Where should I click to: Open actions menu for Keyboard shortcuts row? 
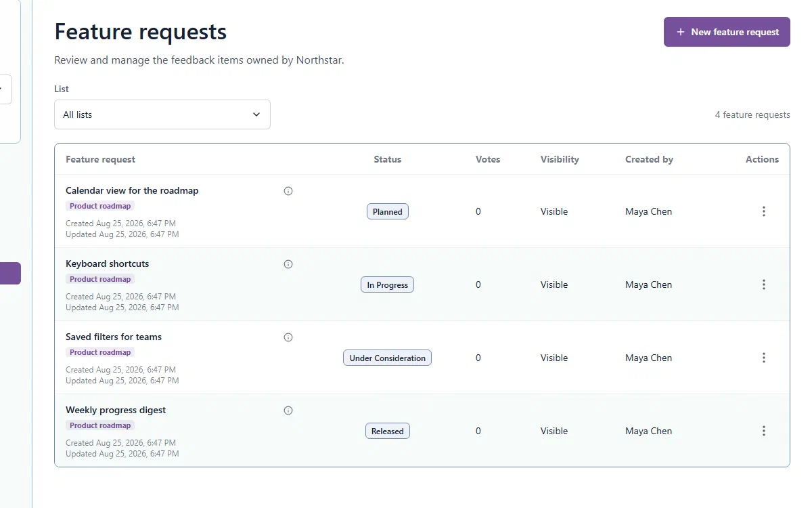(763, 284)
